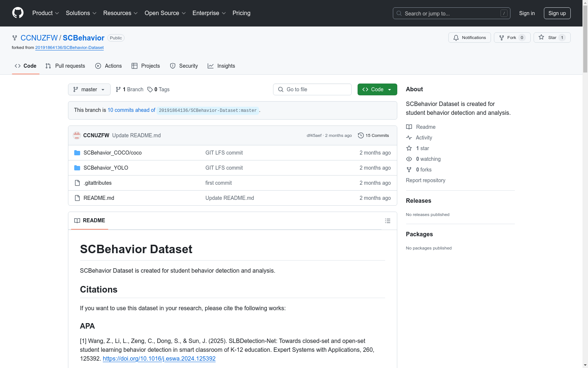Open the Releases heading link
The width and height of the screenshot is (588, 368).
point(419,201)
